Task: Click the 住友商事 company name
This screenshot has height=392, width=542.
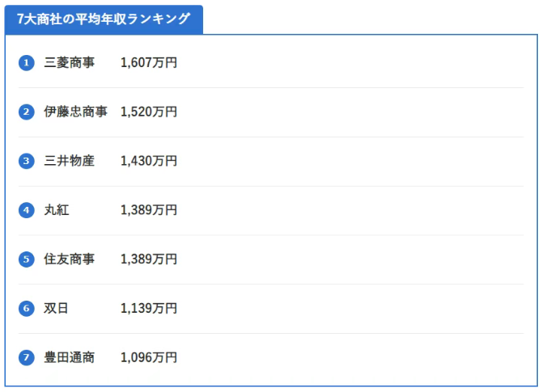Action: coord(69,259)
